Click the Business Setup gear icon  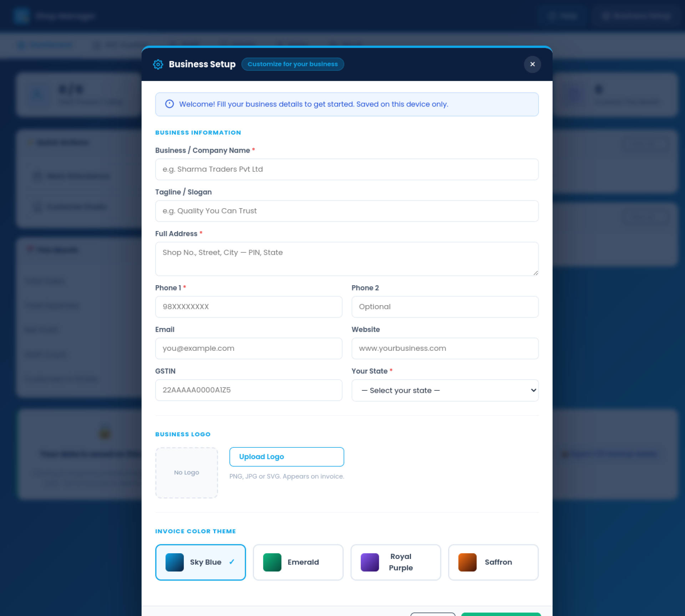point(158,64)
